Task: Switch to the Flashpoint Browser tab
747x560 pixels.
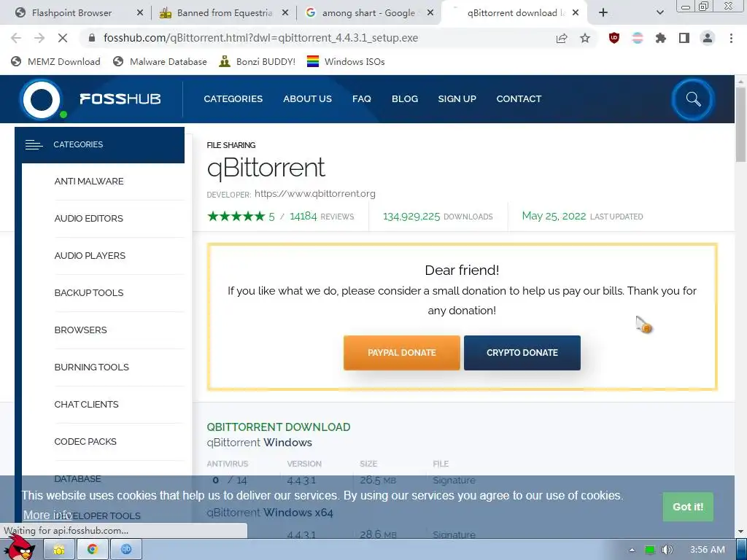Action: [x=71, y=13]
